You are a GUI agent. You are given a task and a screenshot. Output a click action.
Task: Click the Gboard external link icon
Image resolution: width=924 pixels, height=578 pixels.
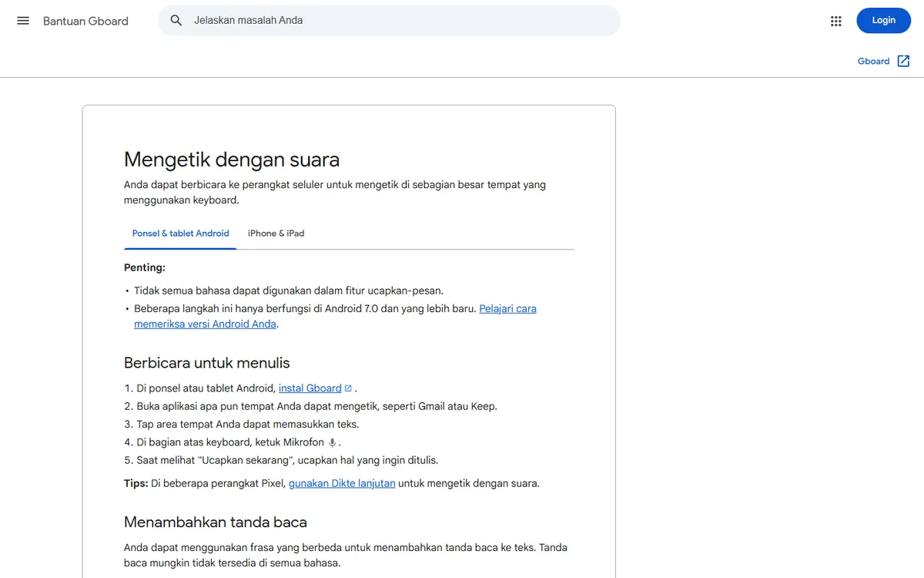904,61
